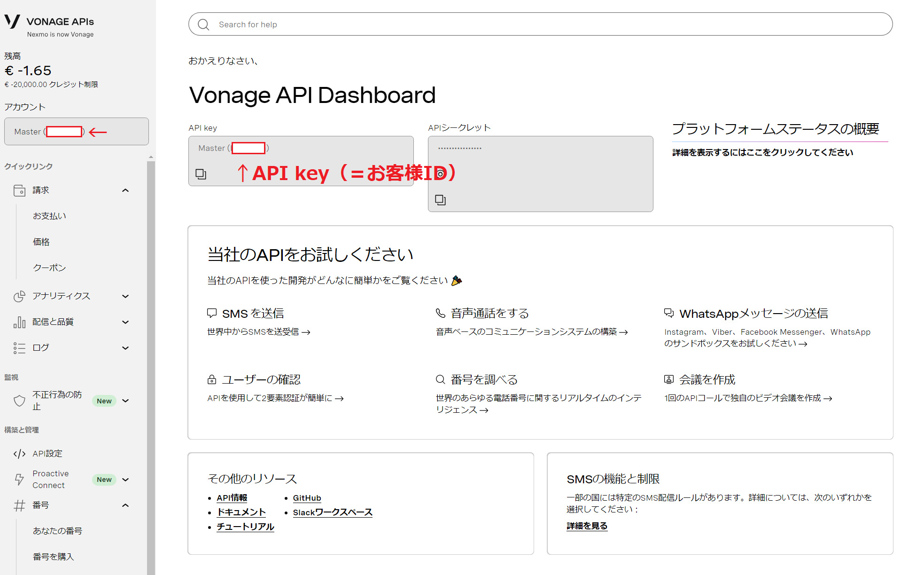
Task: Open the 請求 menu label
Action: [x=41, y=190]
